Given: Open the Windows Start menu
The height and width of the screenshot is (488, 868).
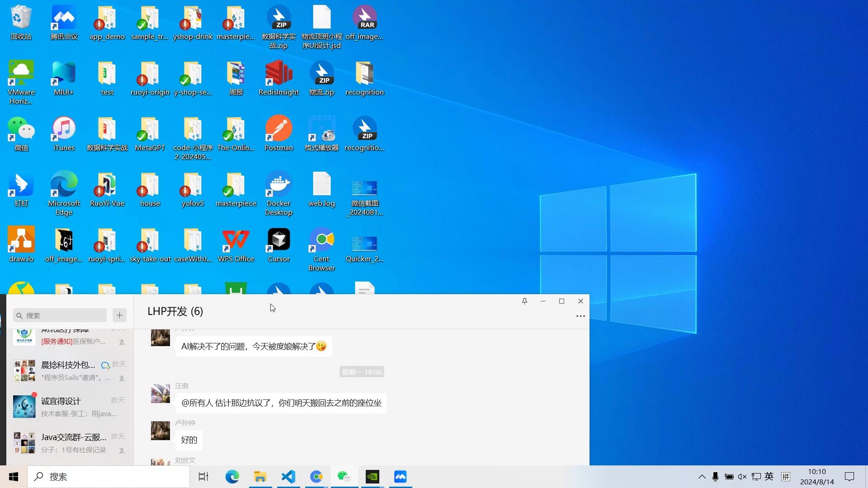Looking at the screenshot, I should coord(14,477).
